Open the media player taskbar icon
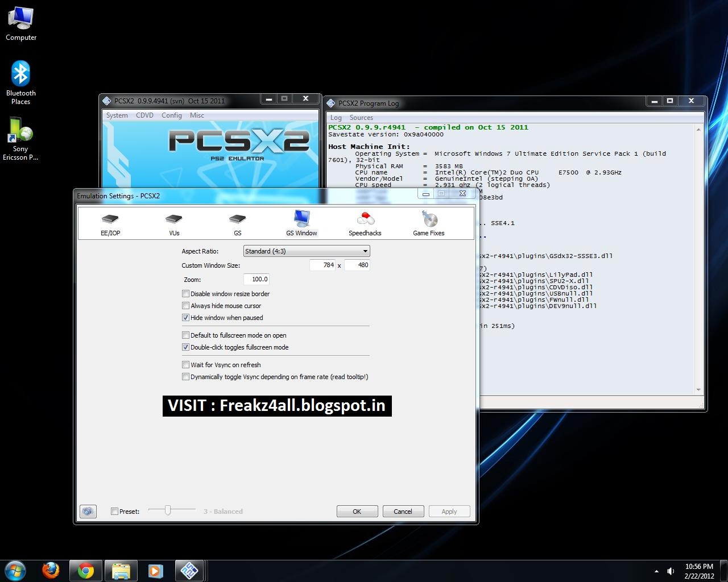728x582 pixels. click(155, 571)
